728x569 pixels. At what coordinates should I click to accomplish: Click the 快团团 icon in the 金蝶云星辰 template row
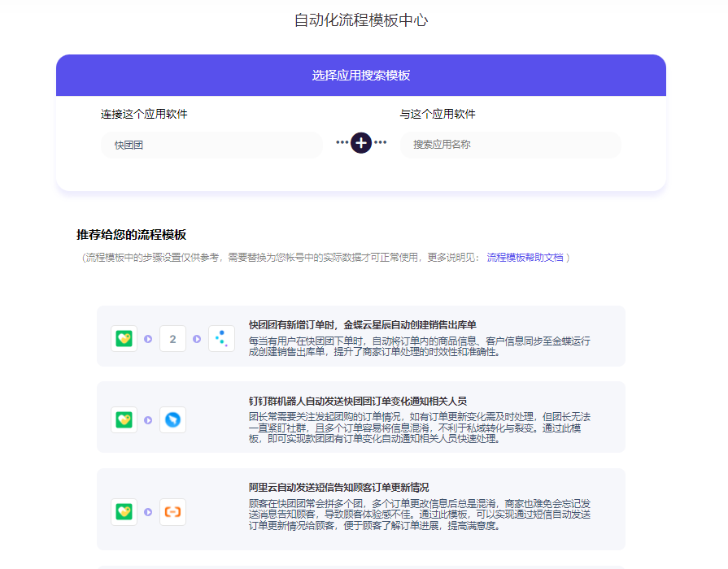point(124,338)
